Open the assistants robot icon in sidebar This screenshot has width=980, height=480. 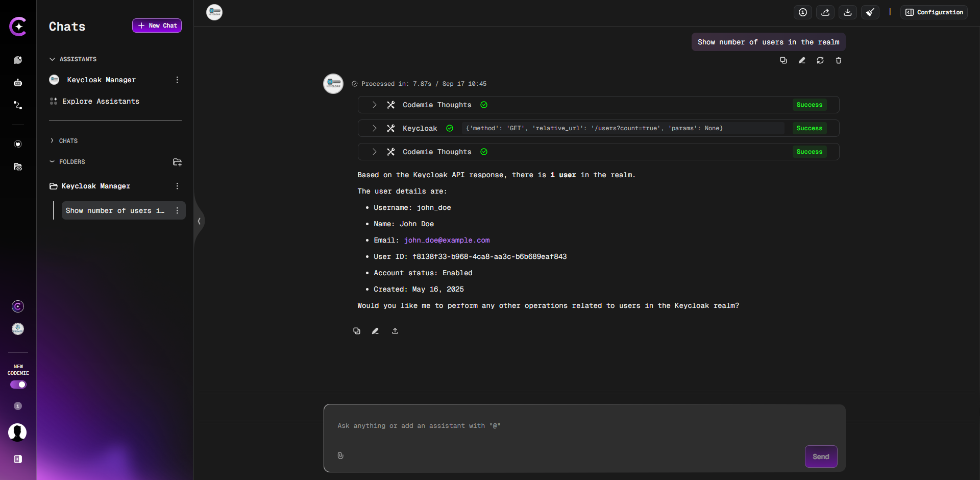point(18,83)
